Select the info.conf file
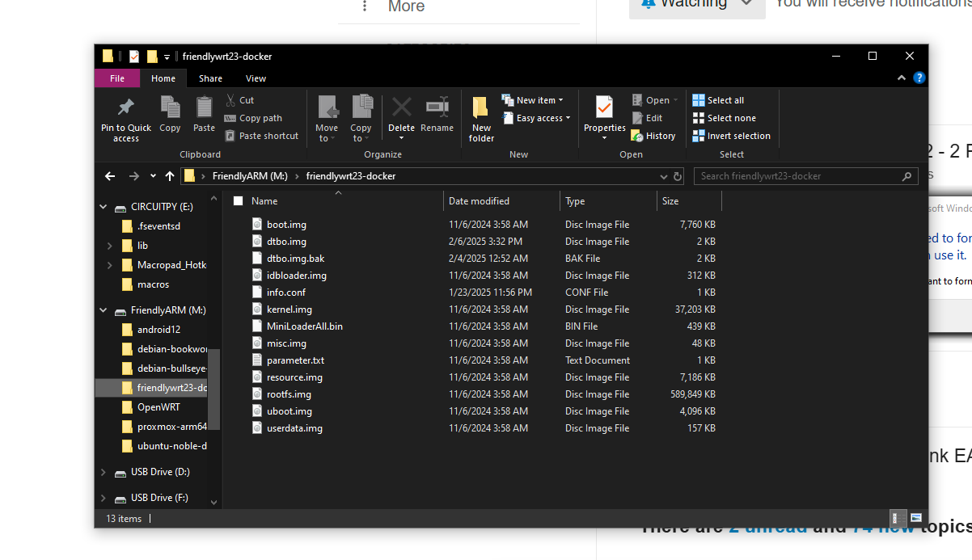The image size is (972, 560). pos(286,293)
